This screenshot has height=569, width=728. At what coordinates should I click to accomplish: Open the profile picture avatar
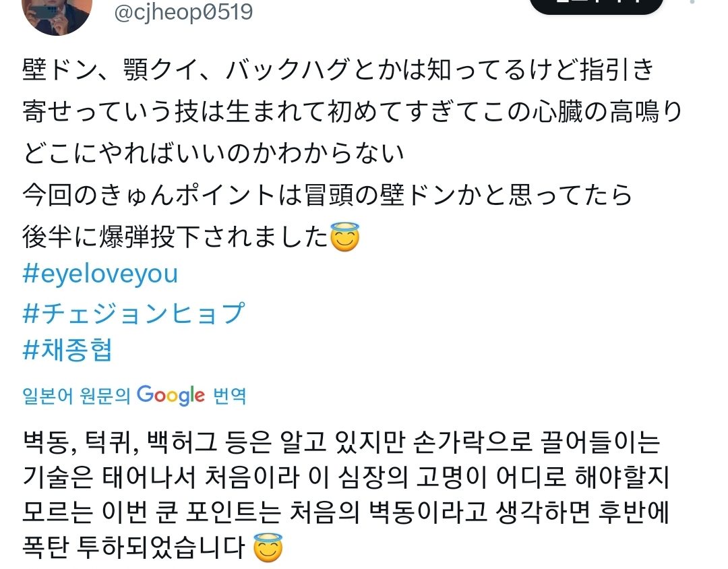click(x=57, y=15)
